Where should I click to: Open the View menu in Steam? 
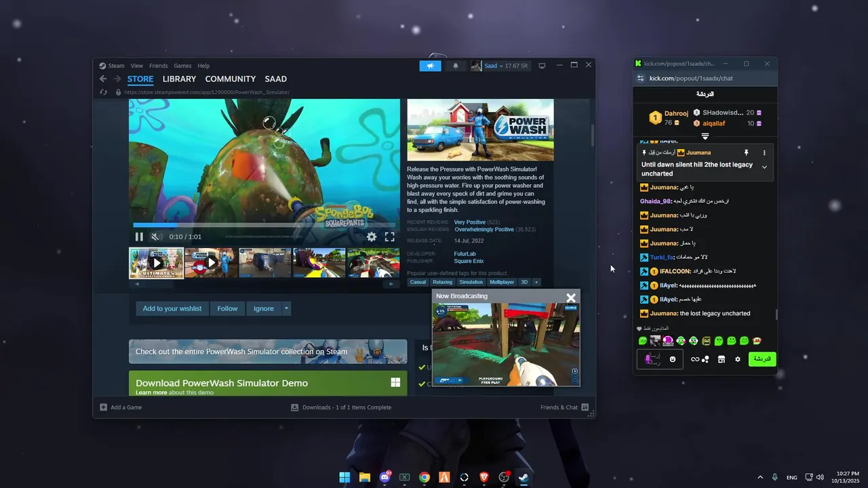tap(137, 66)
